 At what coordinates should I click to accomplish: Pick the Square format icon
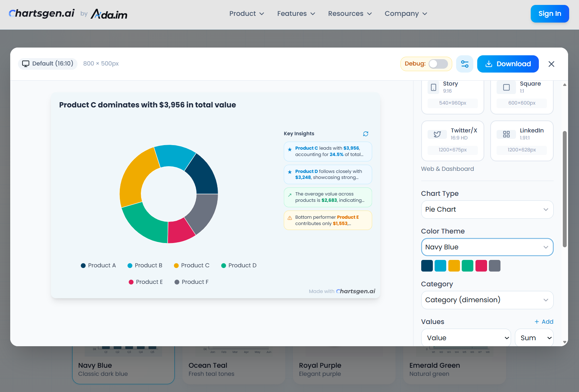(506, 87)
